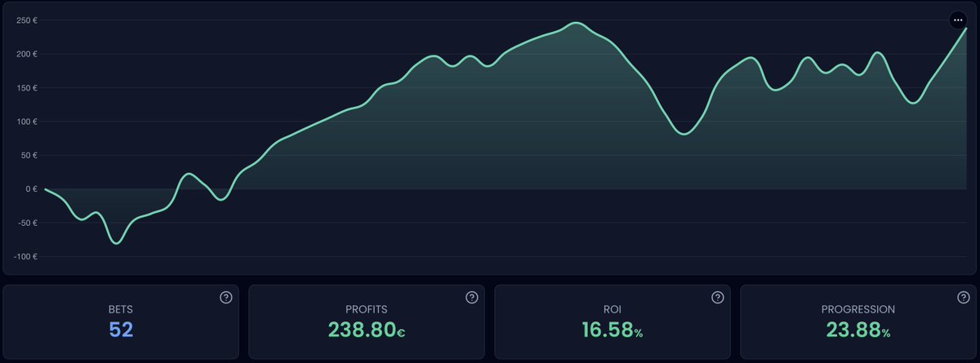
Task: Select the bets count value 52
Action: click(121, 330)
